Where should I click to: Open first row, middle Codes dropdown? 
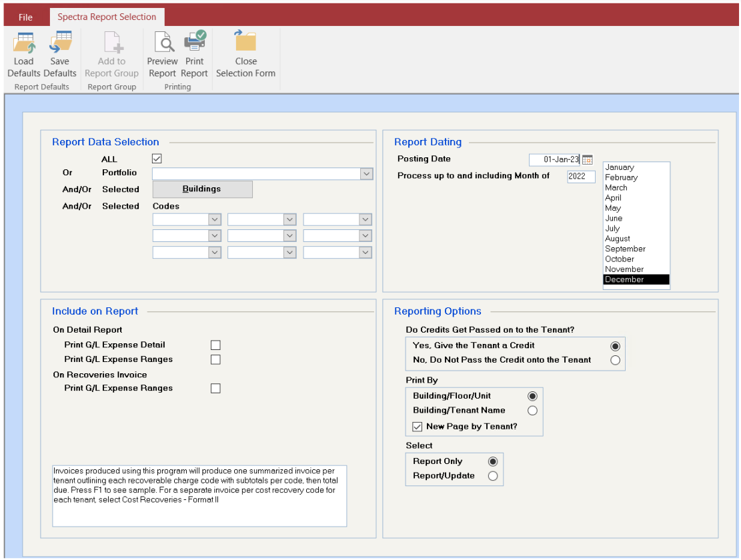(x=289, y=219)
